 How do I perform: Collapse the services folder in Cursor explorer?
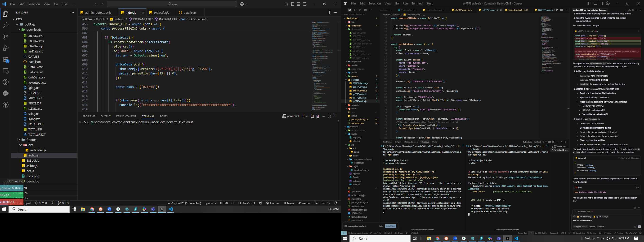coord(346,80)
